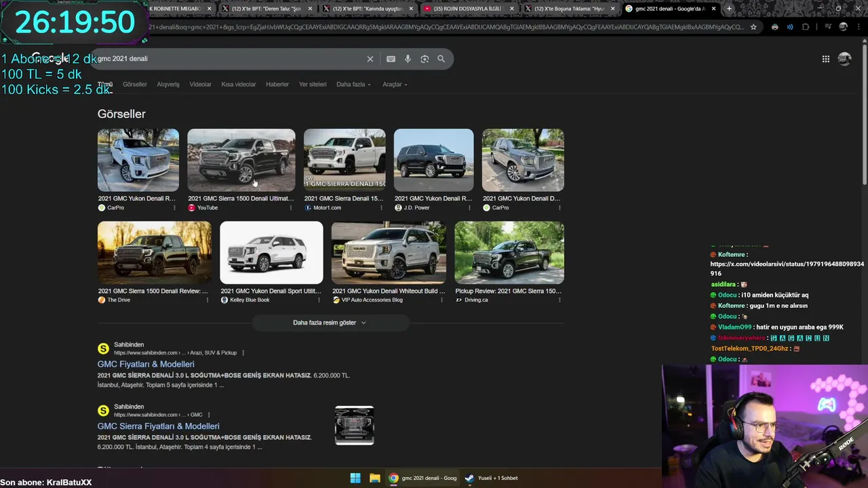
Task: Switch to Tümü results tab
Action: pos(105,85)
